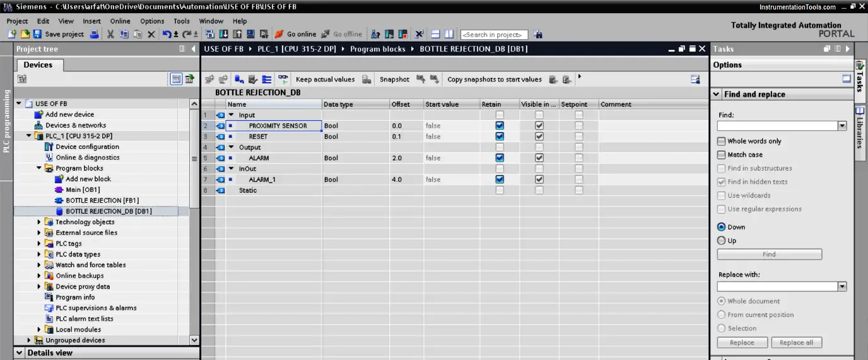This screenshot has height=360, width=868.
Task: Uncheck Retain for RESET row
Action: (x=500, y=136)
